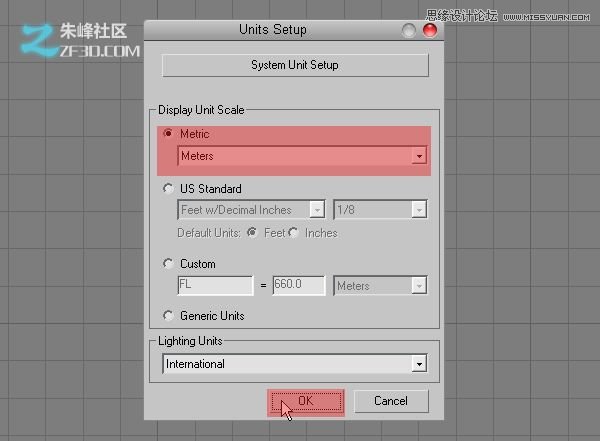The height and width of the screenshot is (441, 600).
Task: Click the 660.0 custom value field
Action: 299,286
